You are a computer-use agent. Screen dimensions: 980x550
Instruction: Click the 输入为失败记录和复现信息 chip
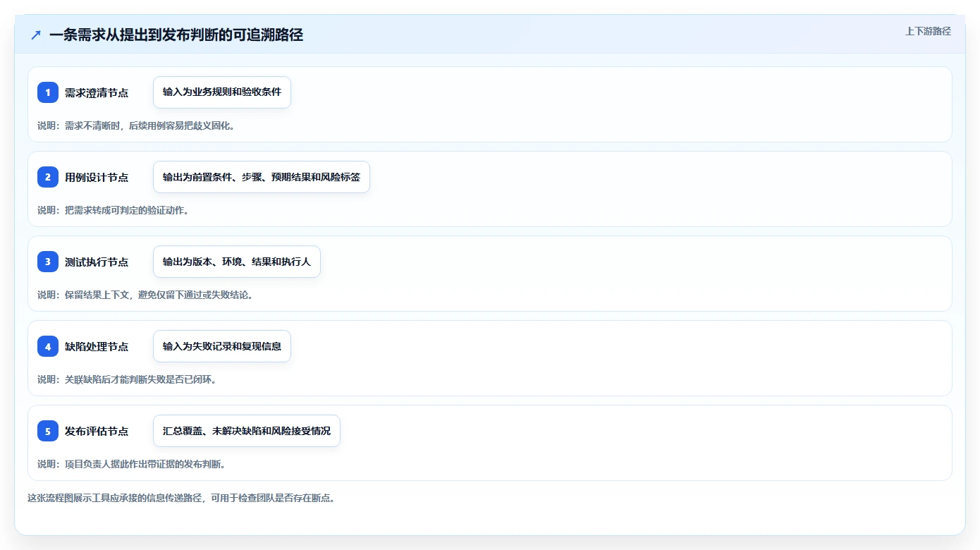(222, 346)
